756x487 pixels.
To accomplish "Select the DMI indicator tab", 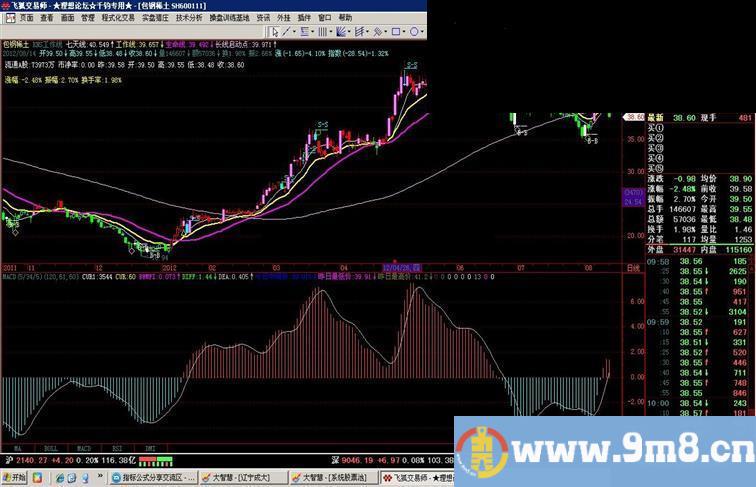I will (x=150, y=449).
